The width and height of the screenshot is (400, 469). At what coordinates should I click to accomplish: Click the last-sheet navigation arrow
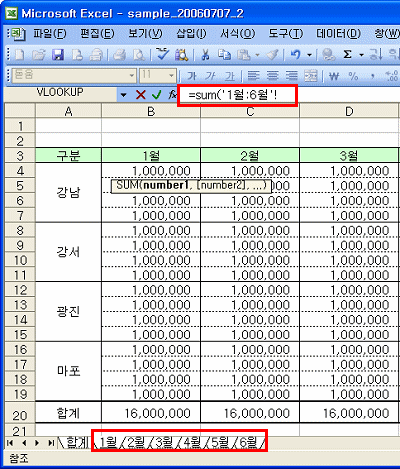(x=51, y=443)
